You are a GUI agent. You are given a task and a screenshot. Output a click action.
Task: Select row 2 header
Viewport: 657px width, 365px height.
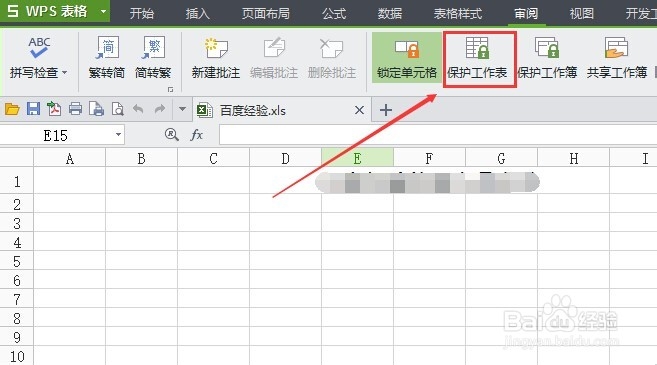tap(17, 204)
